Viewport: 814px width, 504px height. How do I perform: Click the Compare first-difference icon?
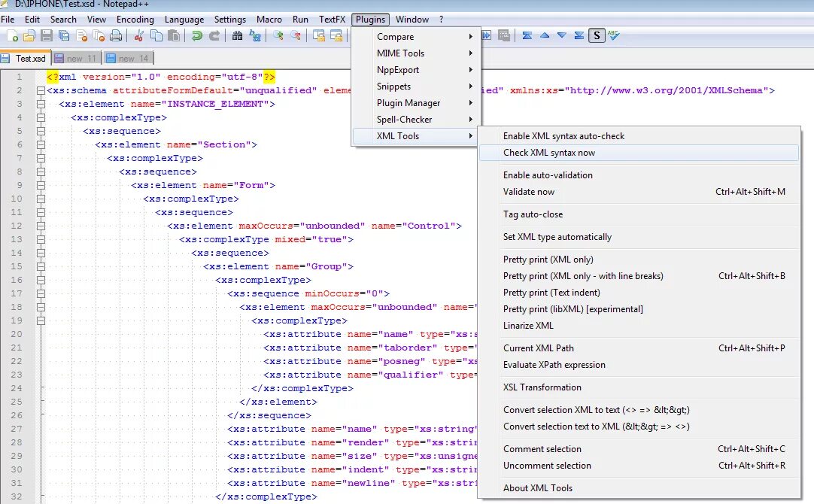[527, 36]
